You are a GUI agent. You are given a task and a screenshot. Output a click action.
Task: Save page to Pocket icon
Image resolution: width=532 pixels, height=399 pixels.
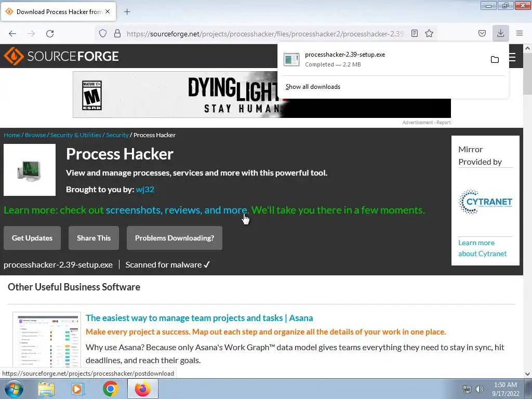(482, 33)
